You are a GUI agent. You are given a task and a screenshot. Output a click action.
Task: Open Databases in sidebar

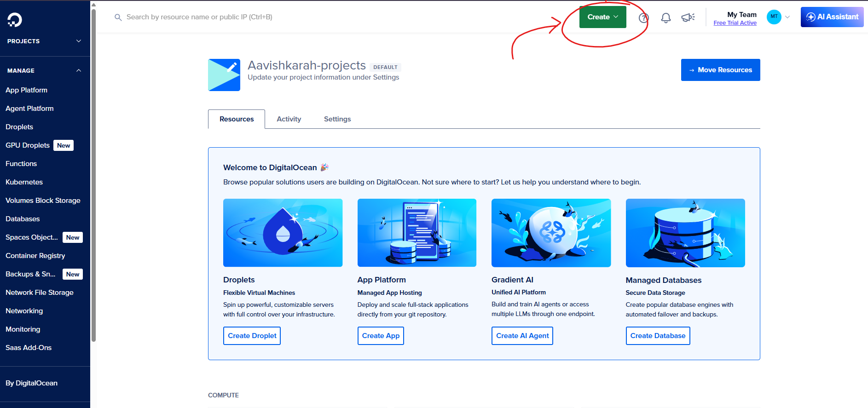(23, 219)
